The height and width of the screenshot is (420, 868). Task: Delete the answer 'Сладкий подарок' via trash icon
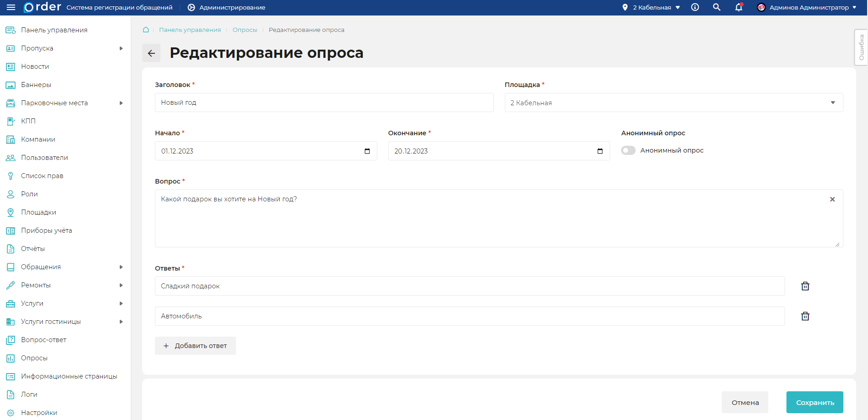pyautogui.click(x=805, y=286)
